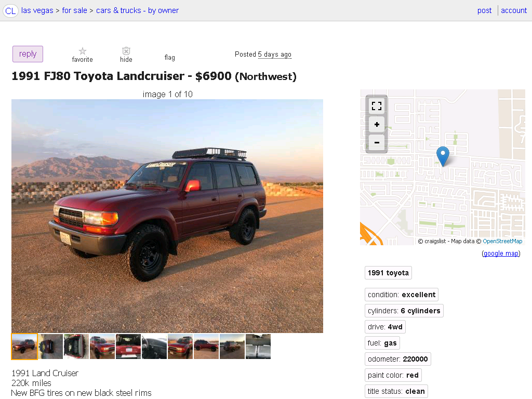Open the google map link

[x=501, y=254]
